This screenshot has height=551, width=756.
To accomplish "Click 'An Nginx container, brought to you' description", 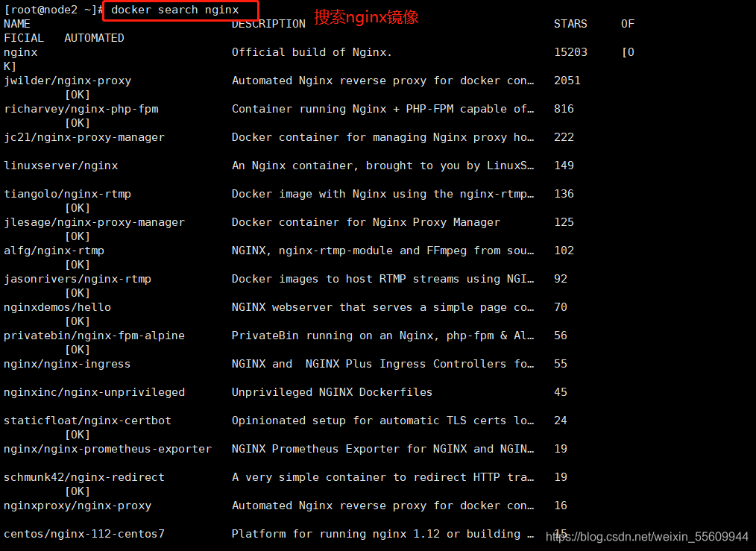I will pyautogui.click(x=382, y=166).
